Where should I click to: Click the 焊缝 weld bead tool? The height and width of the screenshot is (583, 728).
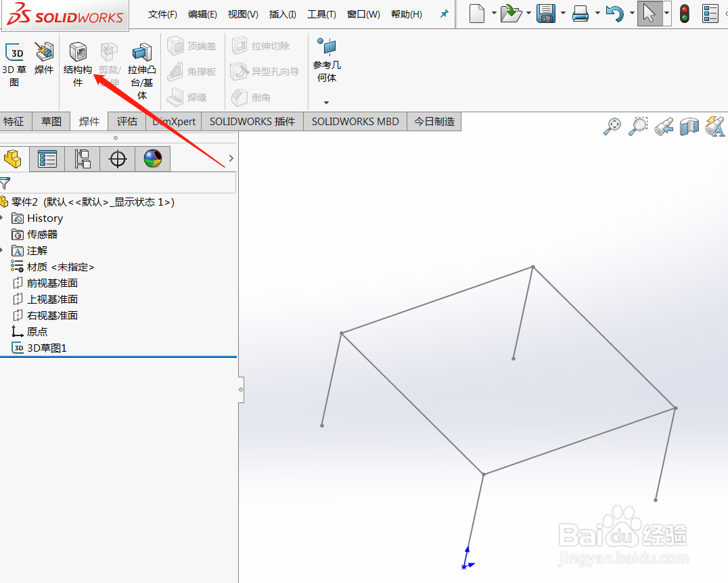coord(187,97)
